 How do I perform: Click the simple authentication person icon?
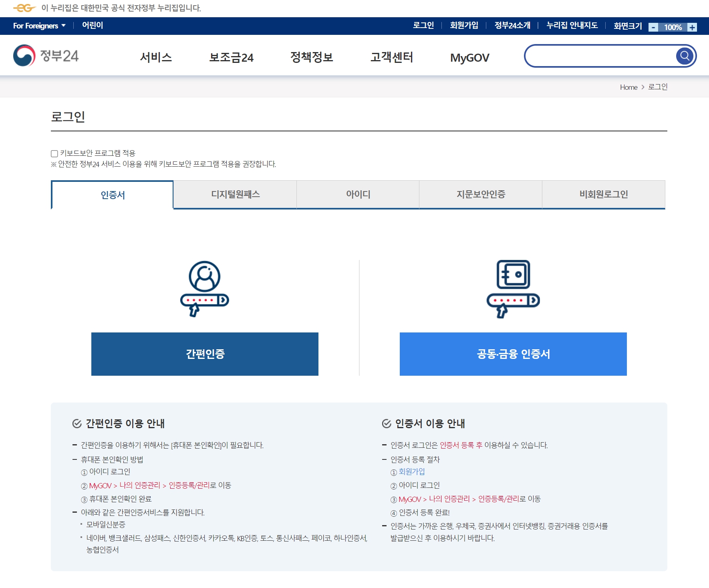coord(204,284)
